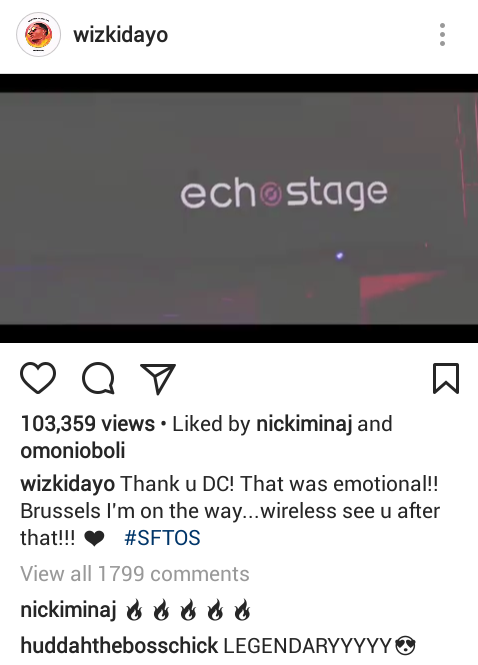
Task: Open the #SFTOS hashtag
Action: pos(162,538)
